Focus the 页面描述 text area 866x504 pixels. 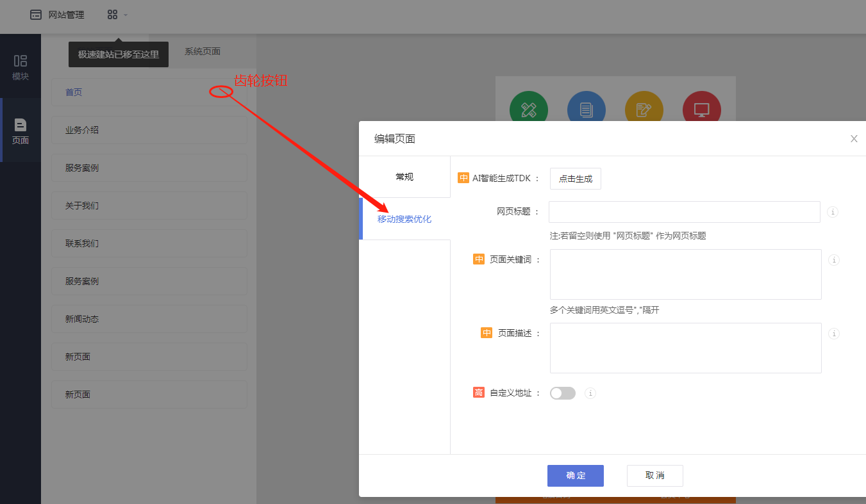click(686, 348)
